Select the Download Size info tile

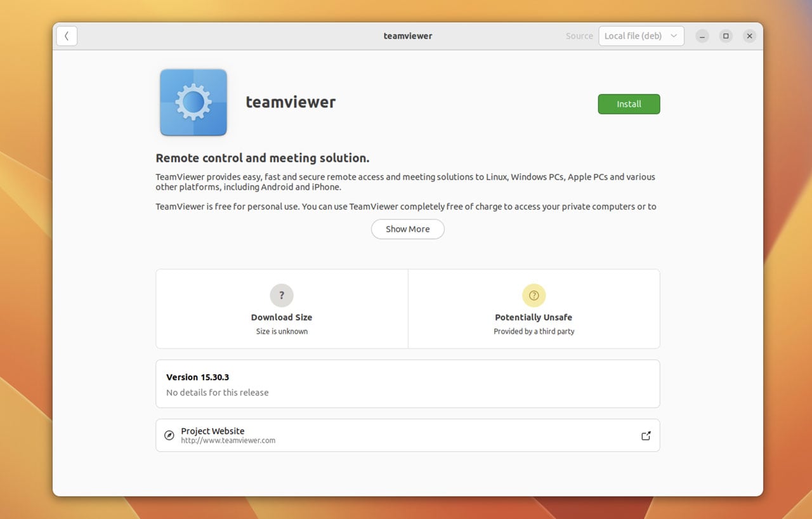(x=282, y=309)
